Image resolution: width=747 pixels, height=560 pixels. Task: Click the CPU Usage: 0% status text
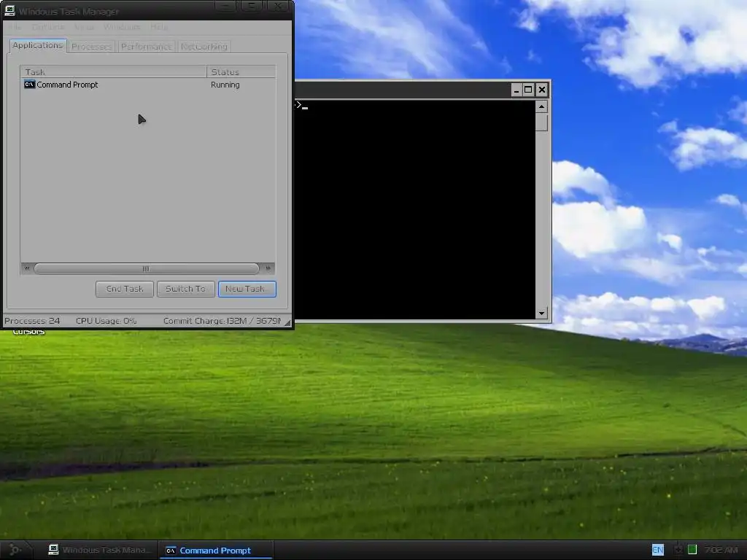point(107,321)
